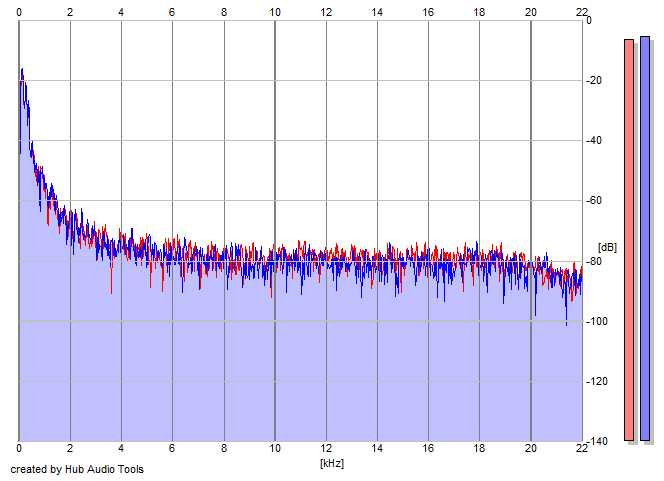Click the [dB] axis label at right
The image size is (664, 481).
click(607, 247)
